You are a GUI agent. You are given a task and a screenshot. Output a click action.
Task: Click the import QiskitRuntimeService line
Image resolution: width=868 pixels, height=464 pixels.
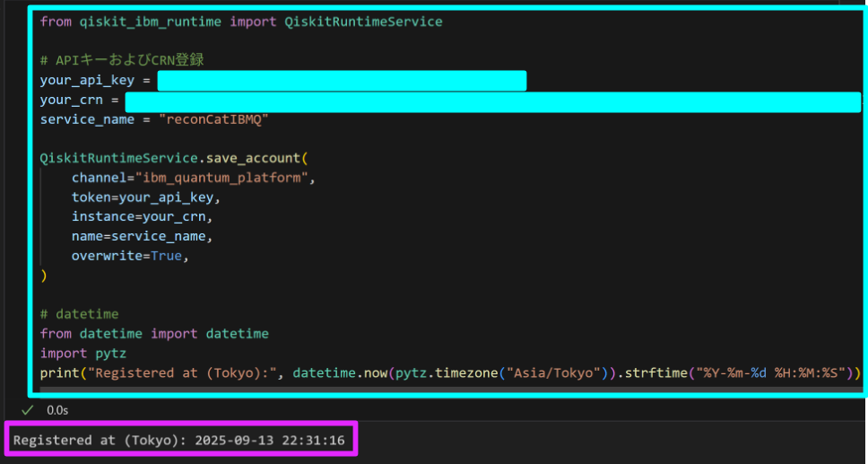click(241, 22)
